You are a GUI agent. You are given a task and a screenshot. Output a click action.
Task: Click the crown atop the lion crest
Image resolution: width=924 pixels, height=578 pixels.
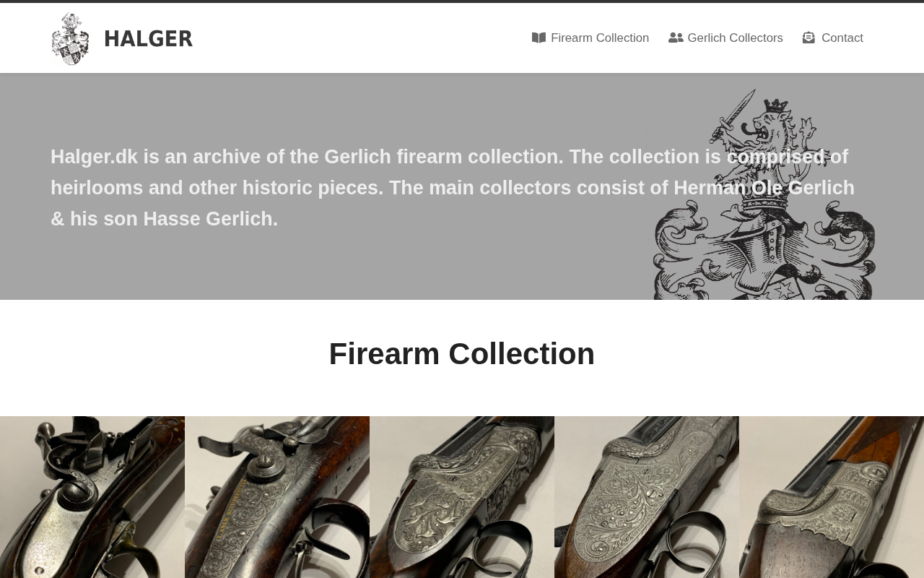pos(776,106)
